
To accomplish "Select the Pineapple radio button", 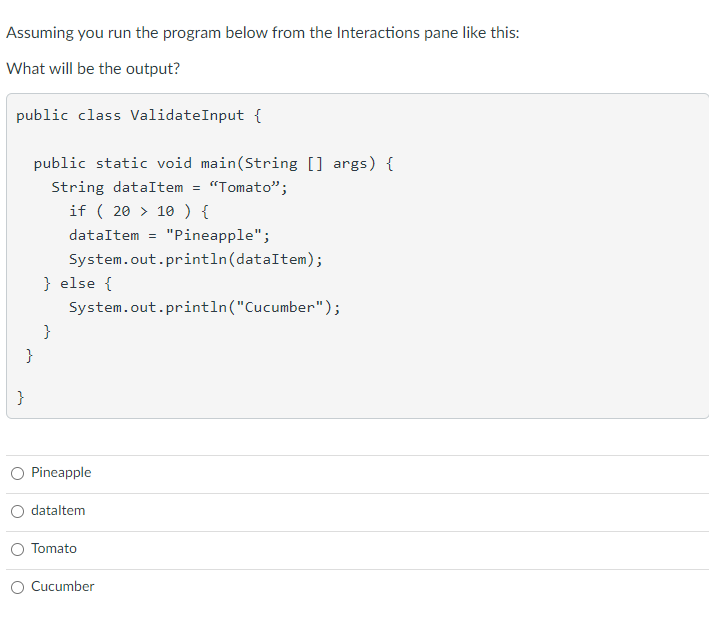I will (18, 473).
